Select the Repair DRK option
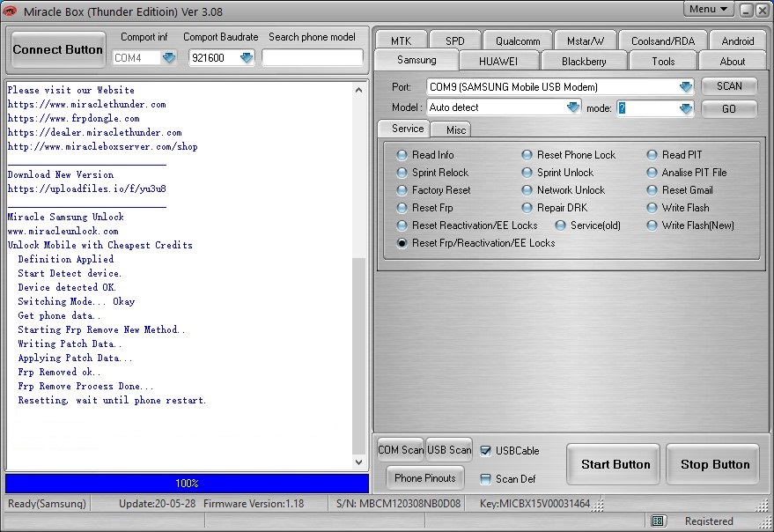 pyautogui.click(x=527, y=208)
